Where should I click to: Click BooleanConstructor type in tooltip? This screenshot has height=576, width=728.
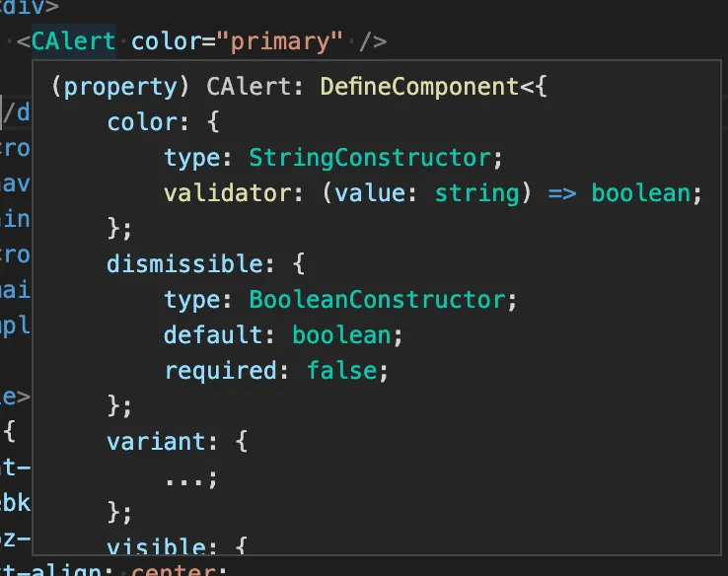pyautogui.click(x=378, y=300)
